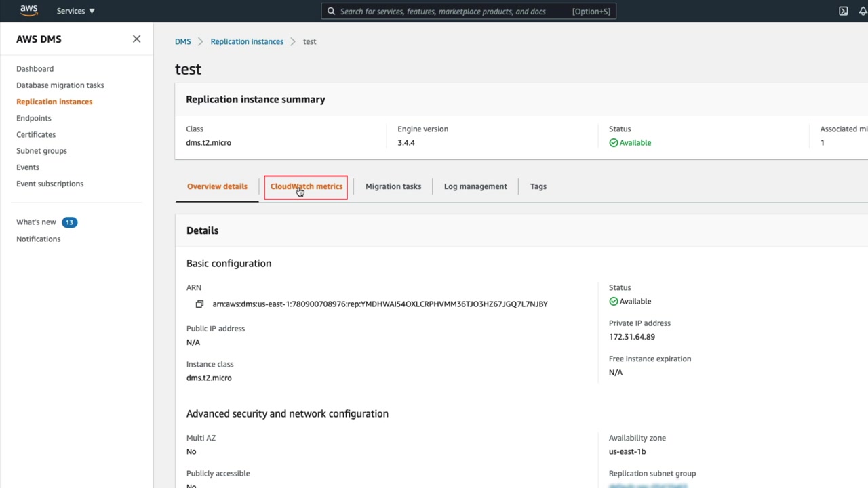868x488 pixels.
Task: Open the Services dropdown menu
Action: [x=75, y=11]
